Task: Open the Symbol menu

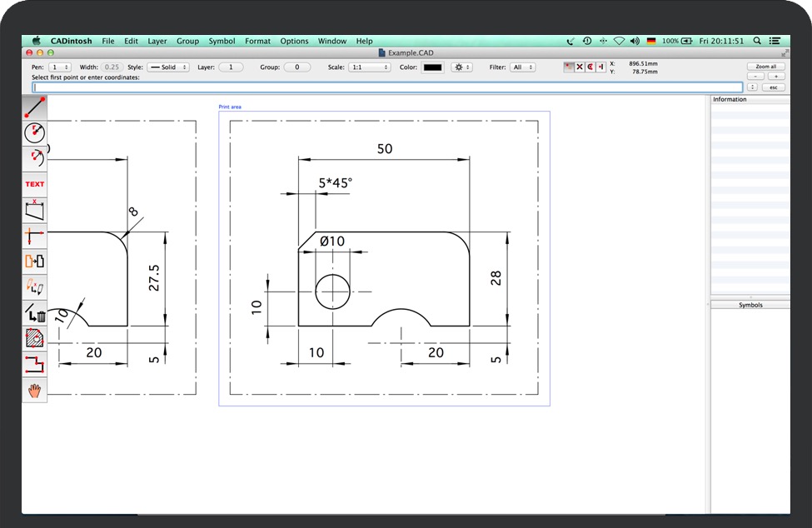Action: tap(222, 41)
